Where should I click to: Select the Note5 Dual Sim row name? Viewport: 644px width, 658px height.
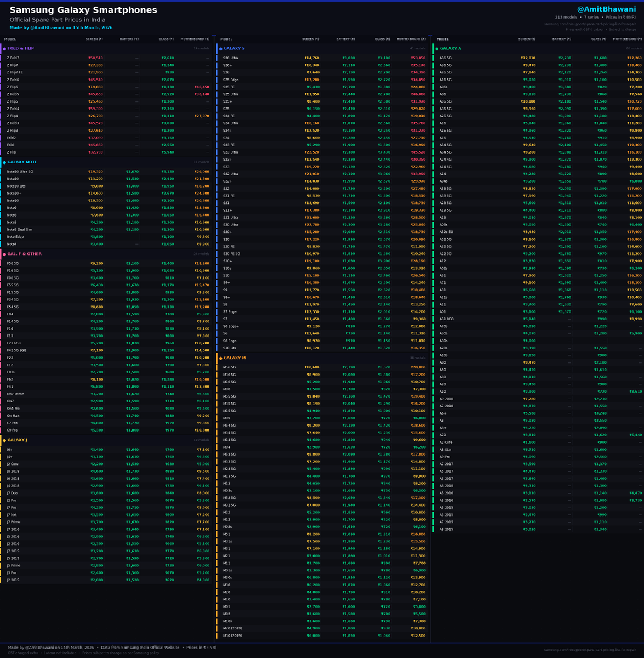click(19, 230)
